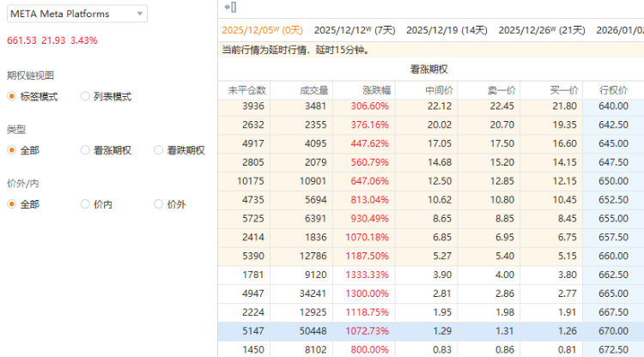Click the 930.49% change value
Viewport: 644px width, 357px height.
coord(369,219)
